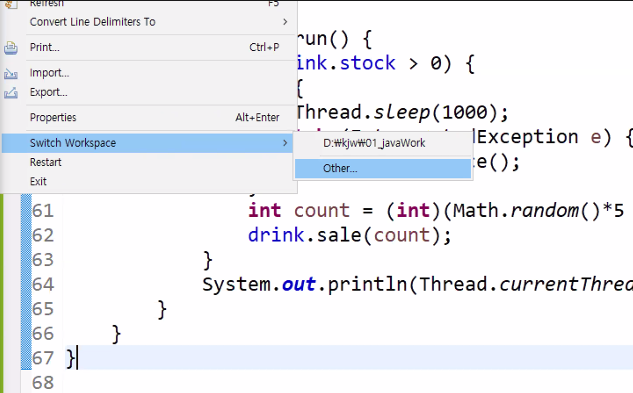Image resolution: width=633 pixels, height=393 pixels.
Task: Click the stock field reference in code
Action: (x=367, y=63)
